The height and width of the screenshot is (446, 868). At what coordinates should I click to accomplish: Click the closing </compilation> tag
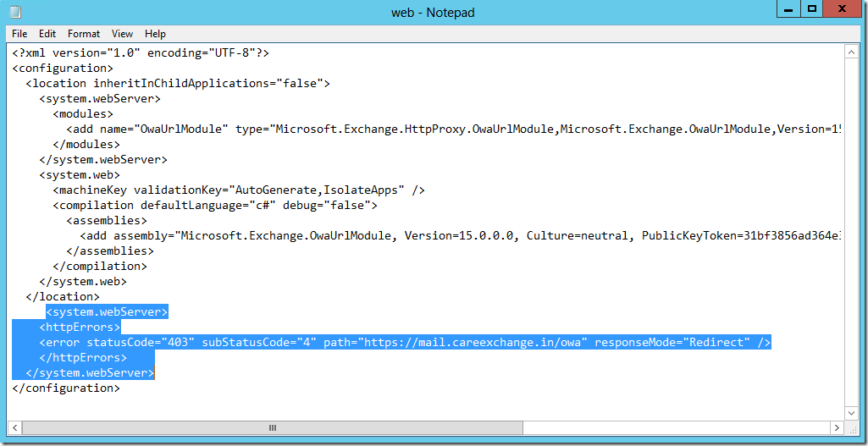click(100, 266)
